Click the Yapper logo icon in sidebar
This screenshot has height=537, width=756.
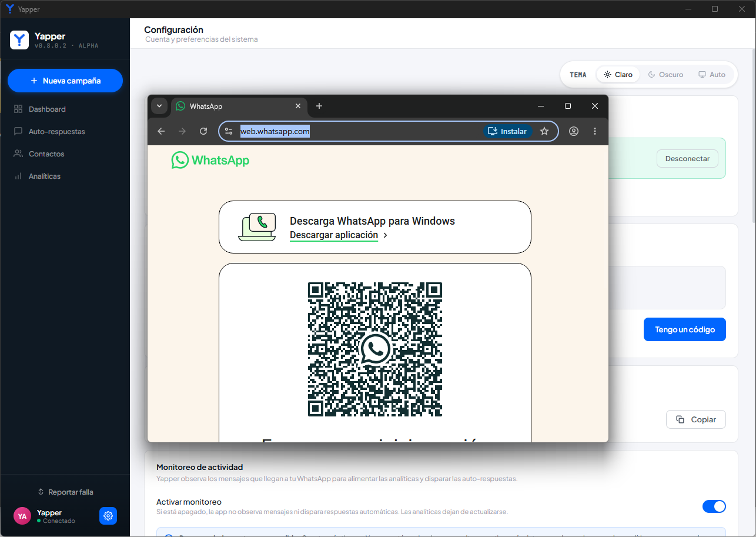tap(19, 40)
